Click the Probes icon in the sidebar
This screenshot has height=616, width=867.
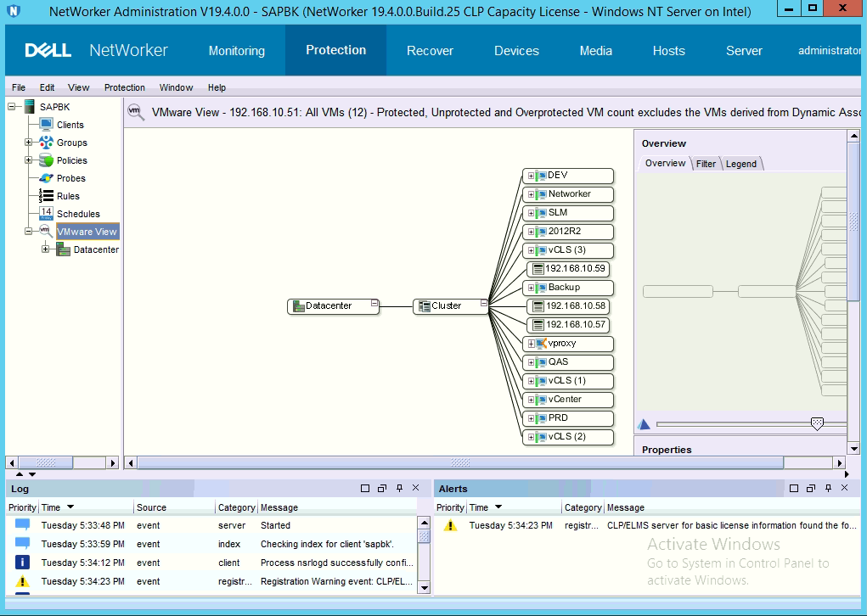pyautogui.click(x=46, y=178)
